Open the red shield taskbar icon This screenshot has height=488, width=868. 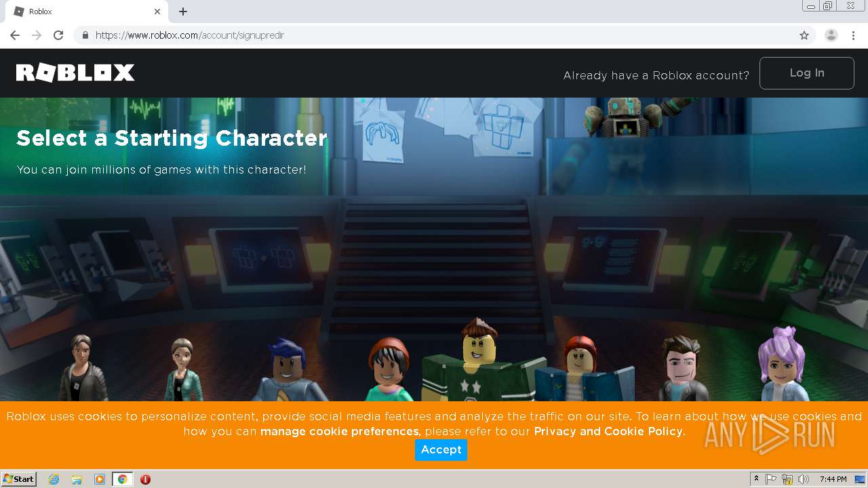point(145,479)
